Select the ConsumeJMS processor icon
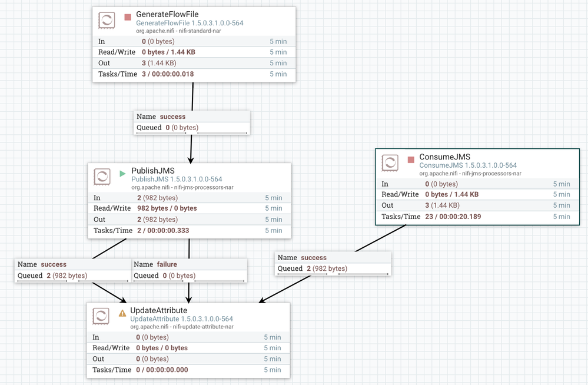The height and width of the screenshot is (385, 588). [390, 162]
